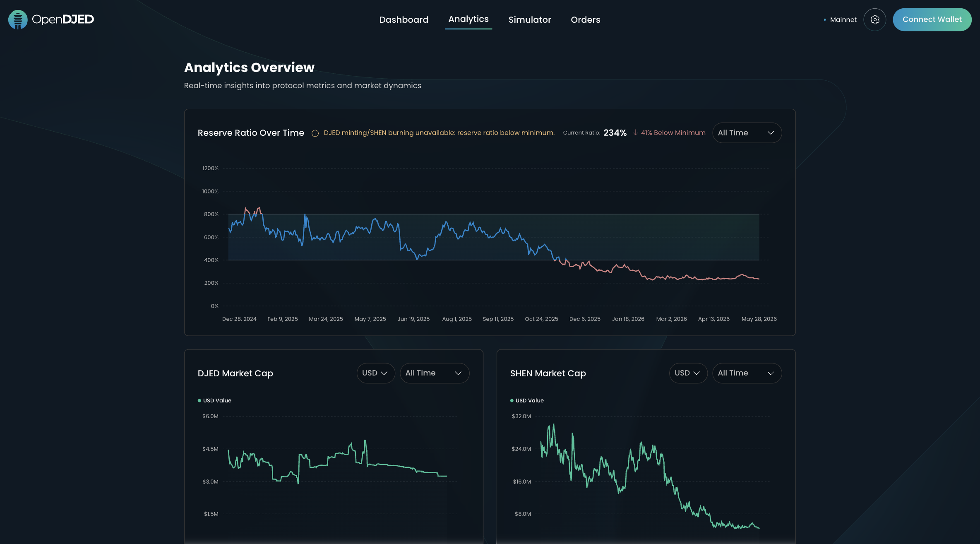This screenshot has height=544, width=980.
Task: Click the down arrow beside 41% Below Minimum
Action: tap(635, 132)
